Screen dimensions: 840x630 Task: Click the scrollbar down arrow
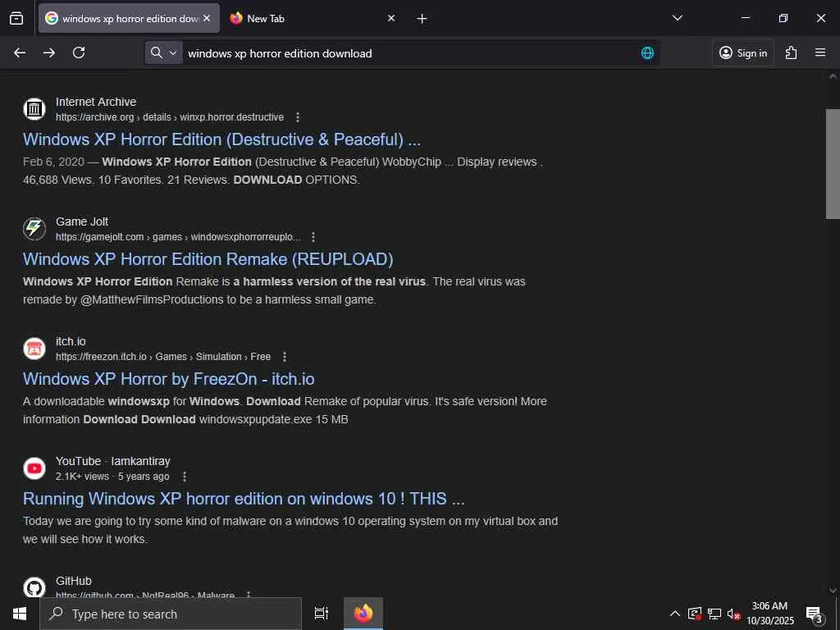[833, 591]
